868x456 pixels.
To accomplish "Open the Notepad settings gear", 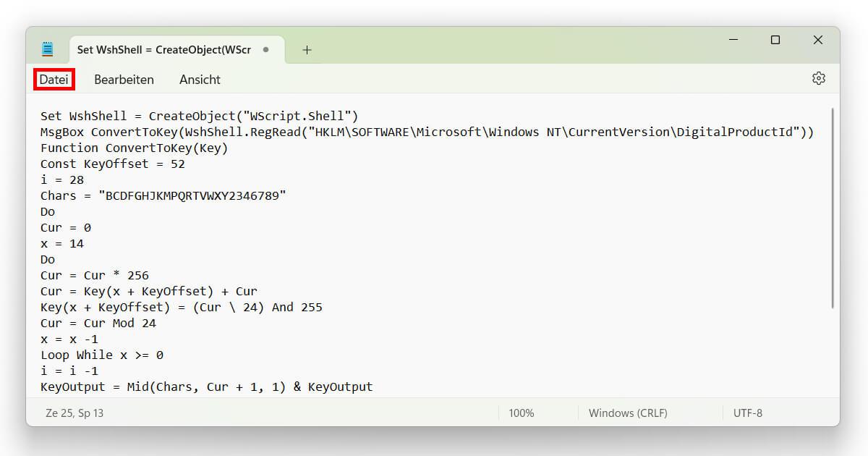I will (818, 79).
